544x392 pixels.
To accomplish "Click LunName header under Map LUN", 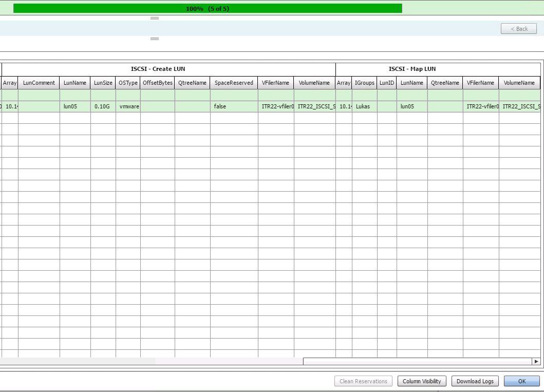I will [x=412, y=83].
